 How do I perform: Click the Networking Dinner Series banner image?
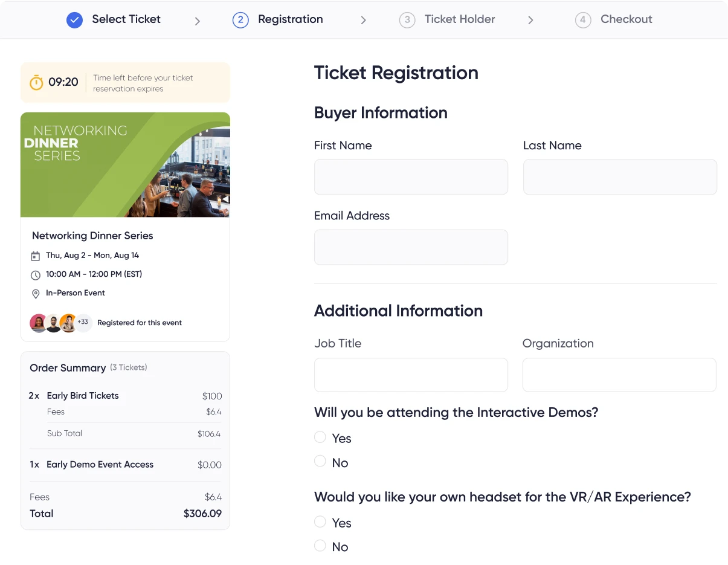[x=125, y=165]
